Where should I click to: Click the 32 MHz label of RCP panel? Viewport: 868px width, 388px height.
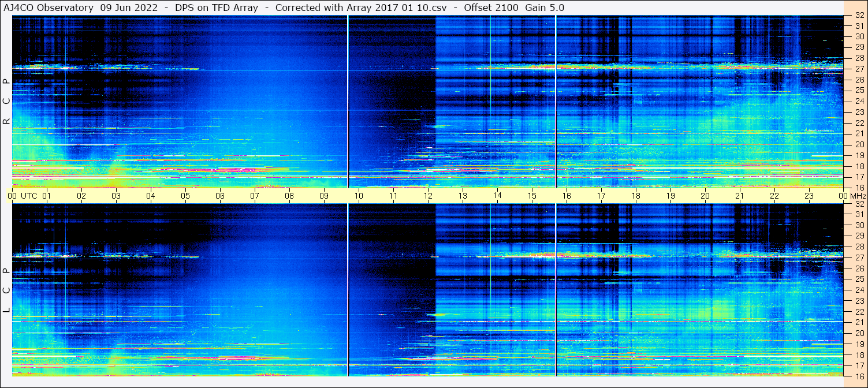coord(859,15)
